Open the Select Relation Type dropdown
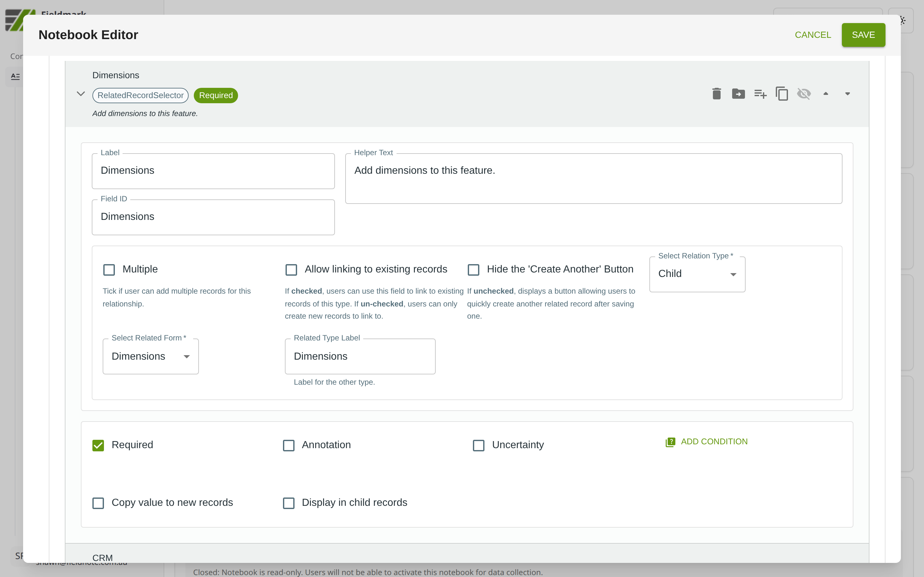The height and width of the screenshot is (577, 924). tap(697, 274)
